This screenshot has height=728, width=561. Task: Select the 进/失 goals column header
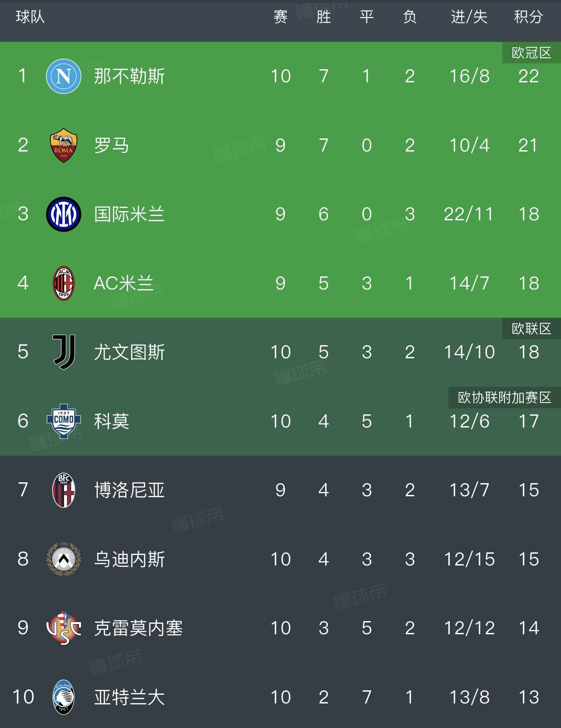coord(469,17)
